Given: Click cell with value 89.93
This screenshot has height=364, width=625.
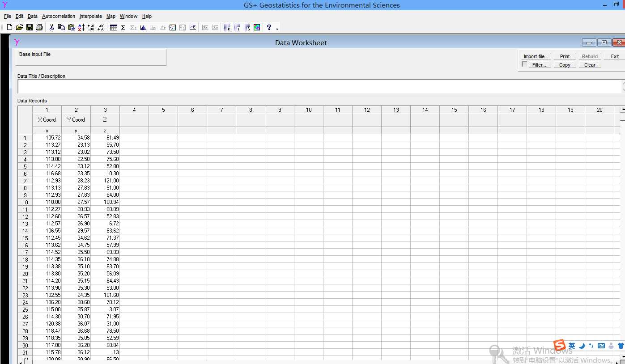Looking at the screenshot, I should tap(105, 252).
